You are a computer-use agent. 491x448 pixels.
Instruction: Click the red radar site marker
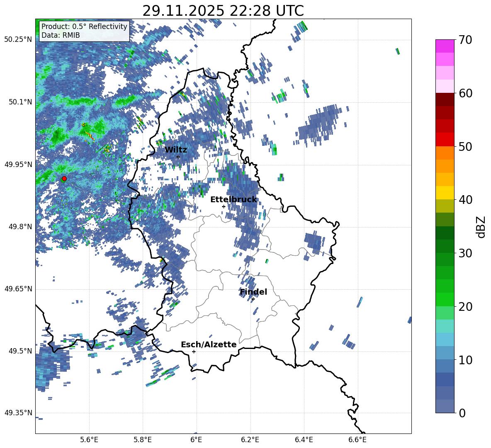[x=64, y=179]
